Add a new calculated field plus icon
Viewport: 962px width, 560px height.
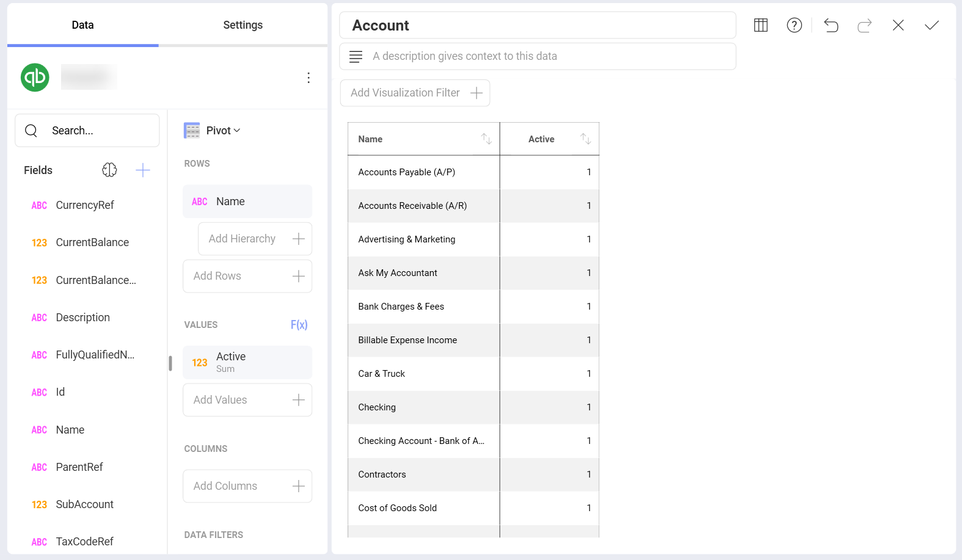[x=143, y=170]
